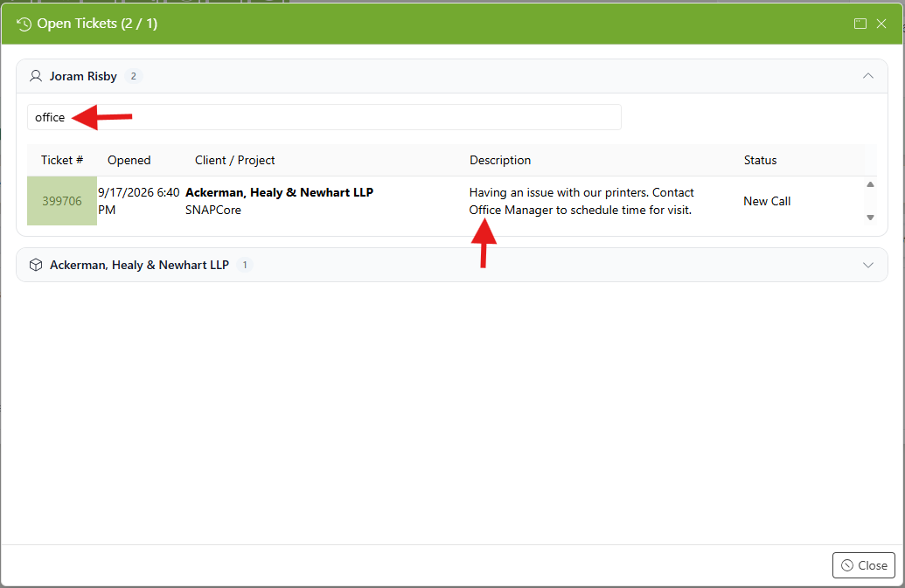This screenshot has width=905, height=588.
Task: Sort by the Ticket # column header
Action: point(62,160)
